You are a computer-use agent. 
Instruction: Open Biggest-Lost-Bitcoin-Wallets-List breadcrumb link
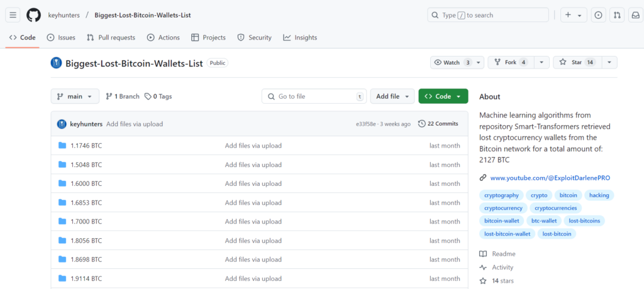click(x=143, y=15)
